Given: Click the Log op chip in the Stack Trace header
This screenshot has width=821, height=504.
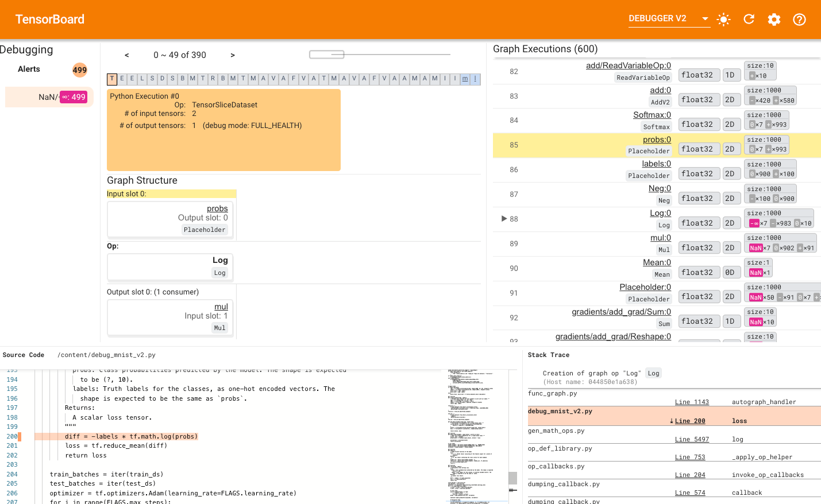Looking at the screenshot, I should (x=653, y=373).
